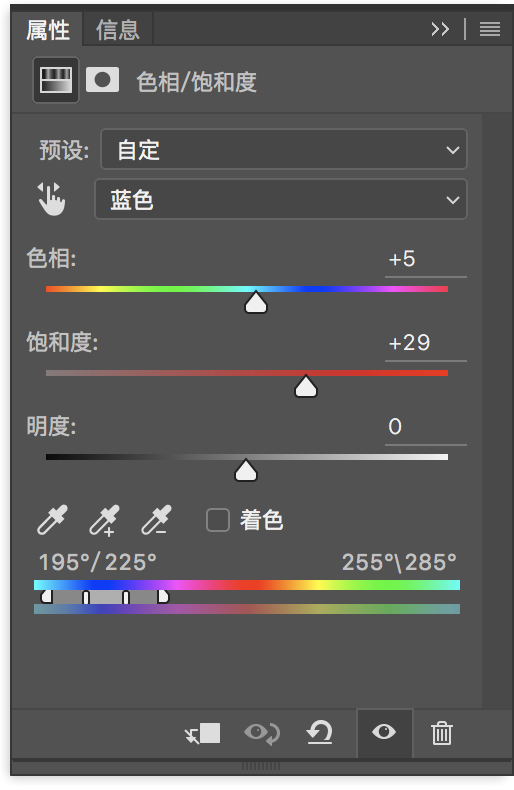This screenshot has height=790, width=514.
Task: Select the subtract-from-sample eyedropper
Action: (x=156, y=519)
